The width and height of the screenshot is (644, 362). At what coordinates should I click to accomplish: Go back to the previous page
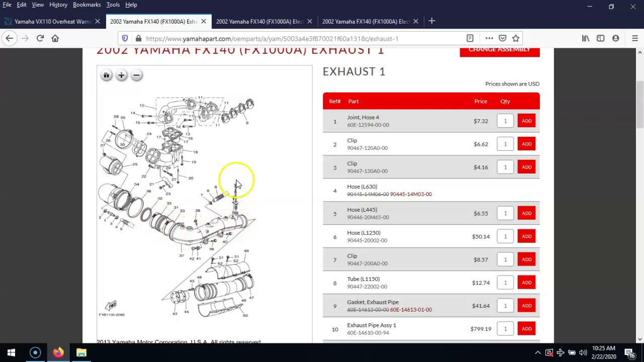(10, 38)
